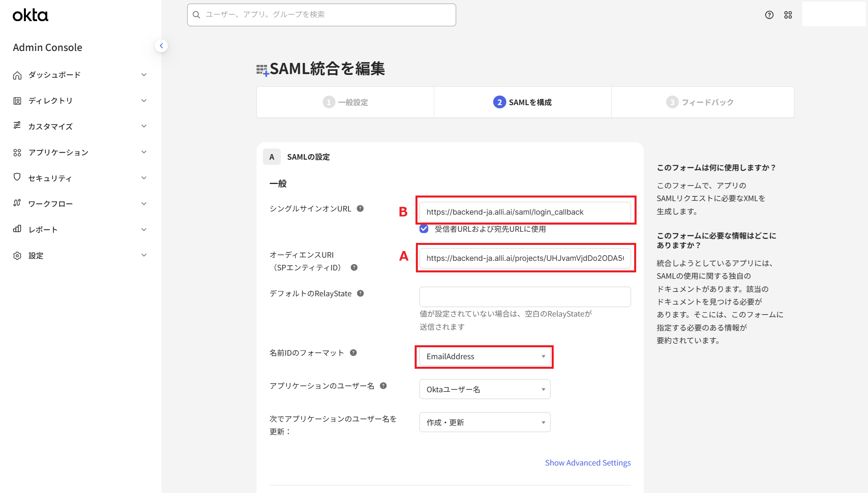The width and height of the screenshot is (868, 493).
Task: Click the Show Advanced Settings link
Action: (x=588, y=463)
